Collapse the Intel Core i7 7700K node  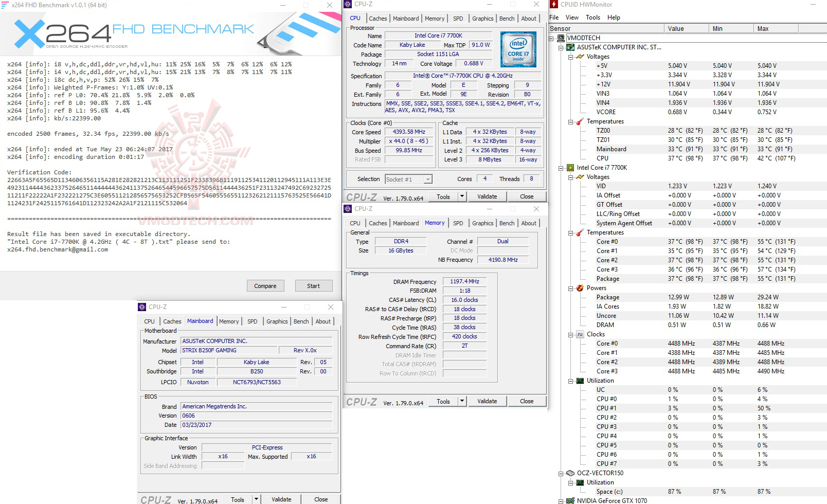561,168
